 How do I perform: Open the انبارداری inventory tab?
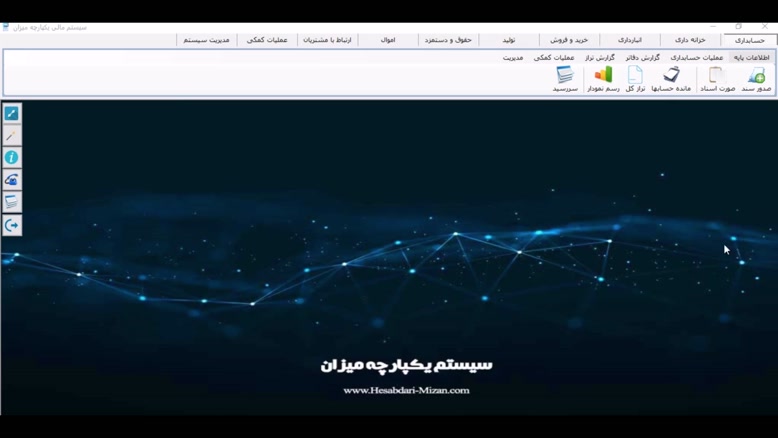[x=630, y=40]
